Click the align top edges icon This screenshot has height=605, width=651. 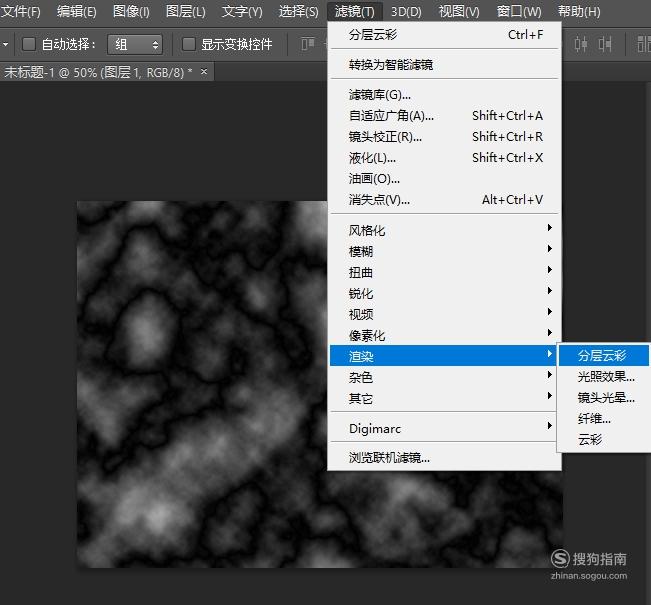click(x=308, y=44)
